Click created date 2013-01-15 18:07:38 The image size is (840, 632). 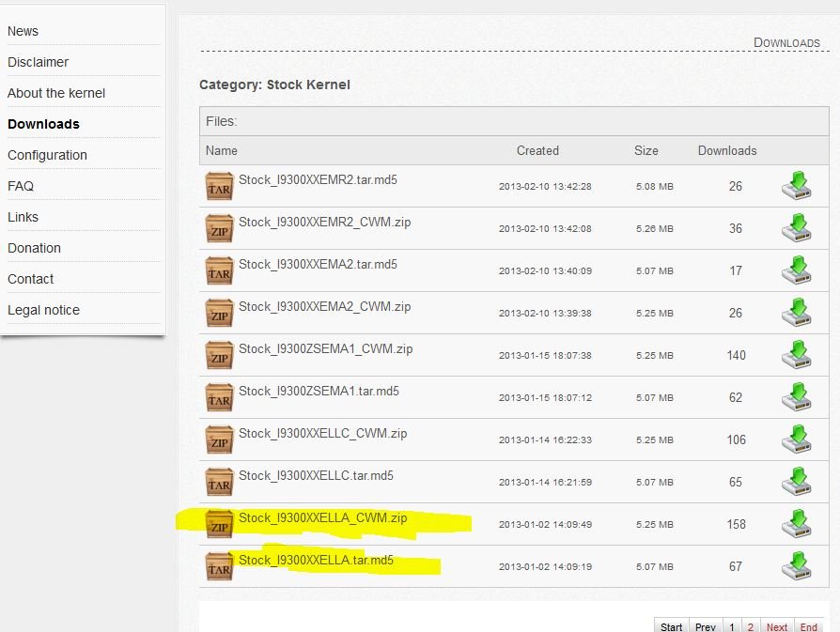pos(545,356)
